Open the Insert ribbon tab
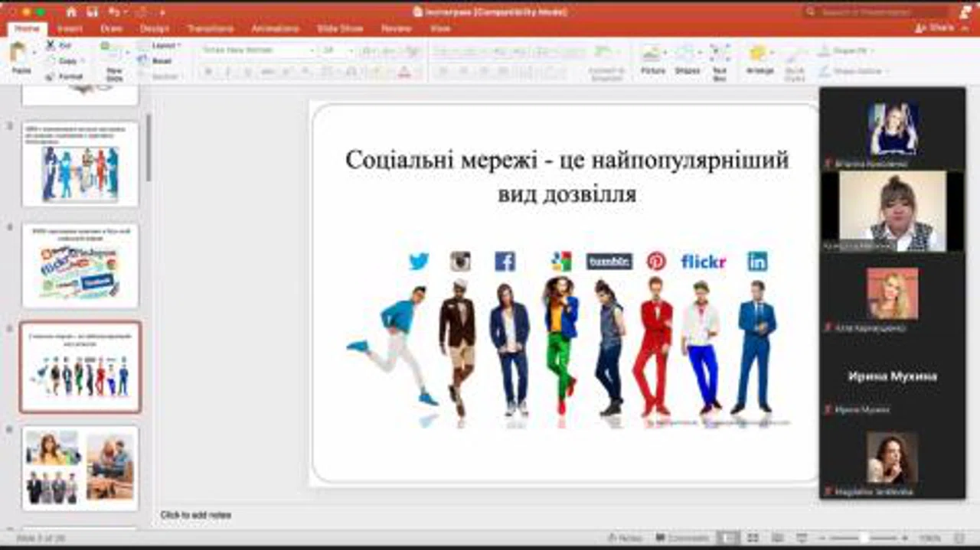The height and width of the screenshot is (550, 980). [70, 28]
